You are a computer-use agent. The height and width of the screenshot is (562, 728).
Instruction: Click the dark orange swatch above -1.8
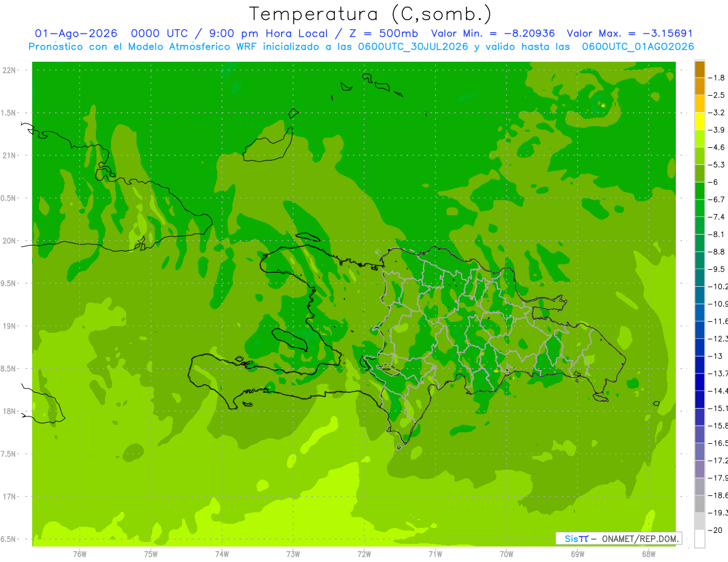pos(699,69)
